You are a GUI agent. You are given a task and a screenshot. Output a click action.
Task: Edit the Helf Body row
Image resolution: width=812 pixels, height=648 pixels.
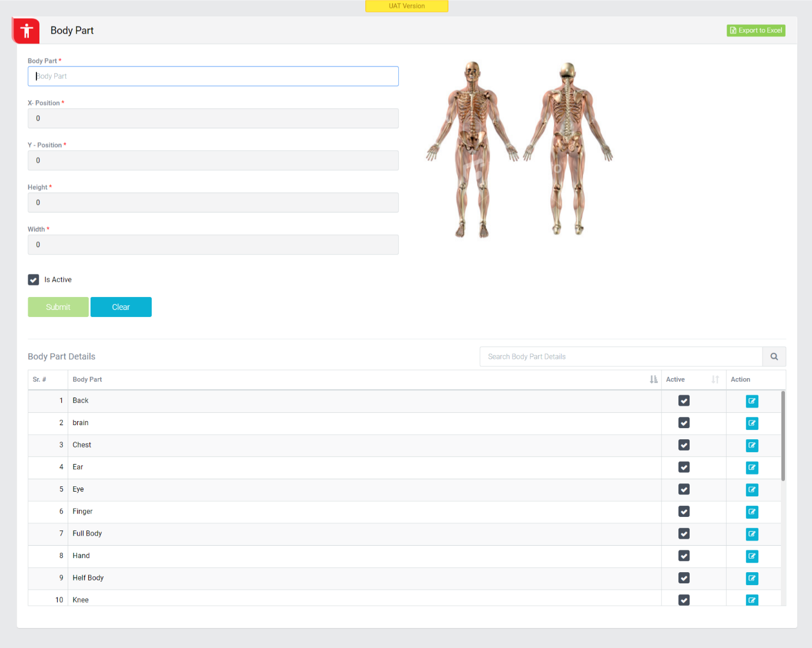coord(752,579)
